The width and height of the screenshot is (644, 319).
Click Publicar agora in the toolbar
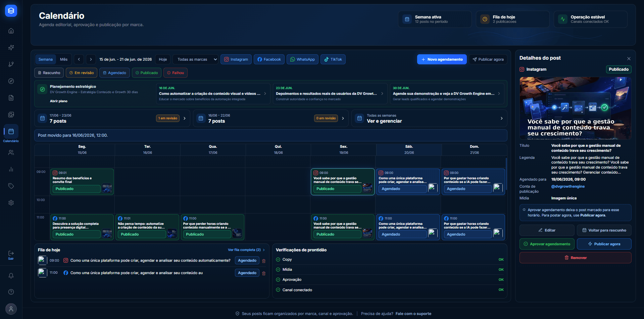click(488, 59)
